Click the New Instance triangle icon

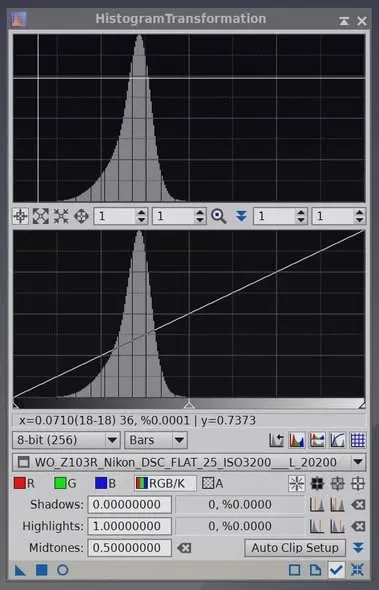click(x=20, y=570)
